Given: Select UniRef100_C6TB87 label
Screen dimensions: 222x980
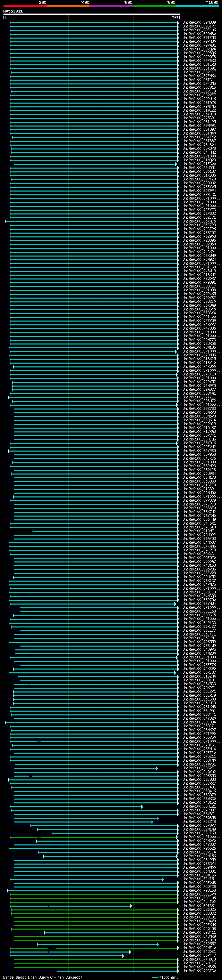Looking at the screenshot, I should click(x=199, y=141).
